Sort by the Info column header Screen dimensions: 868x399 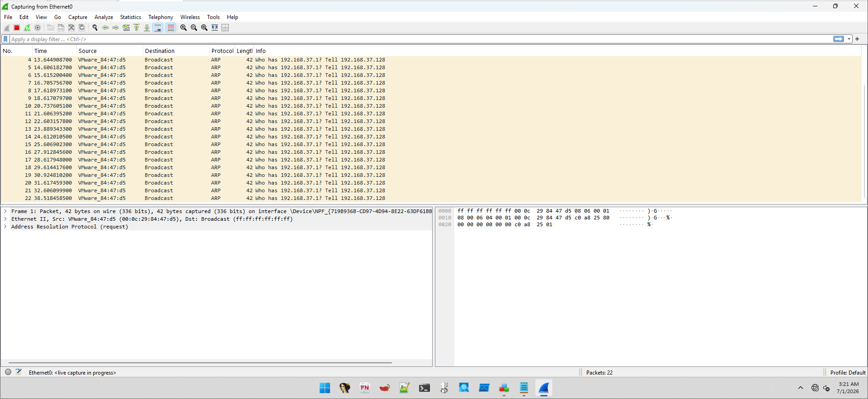[x=558, y=51]
